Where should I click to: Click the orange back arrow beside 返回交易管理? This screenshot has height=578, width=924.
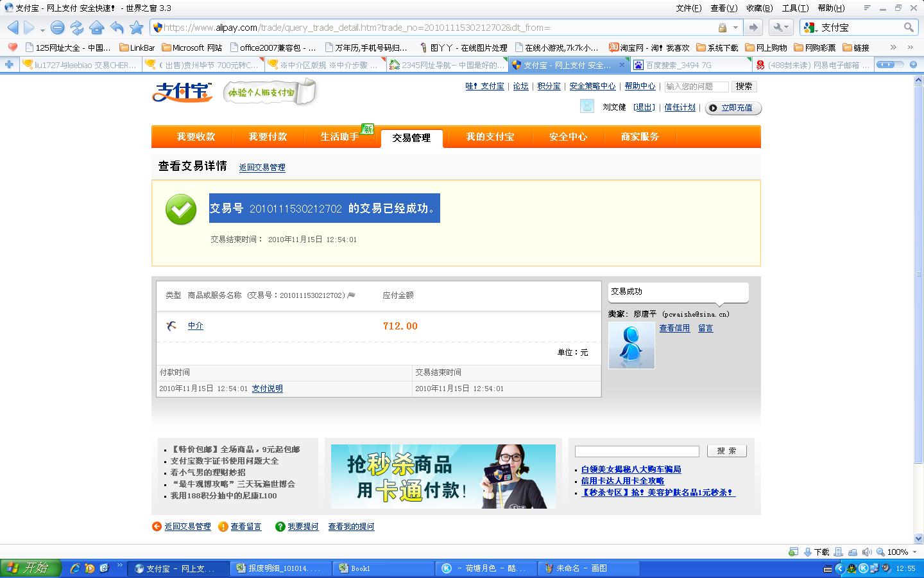[x=156, y=527]
